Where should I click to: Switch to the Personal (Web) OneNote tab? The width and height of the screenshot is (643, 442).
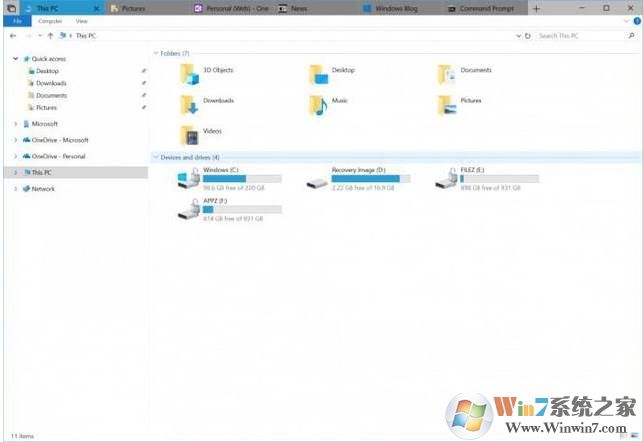(230, 8)
